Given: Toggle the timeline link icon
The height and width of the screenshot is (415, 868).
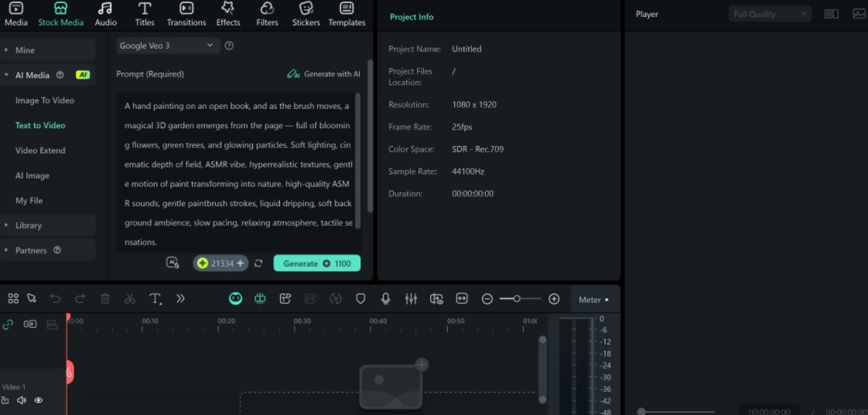Looking at the screenshot, I should click(8, 325).
